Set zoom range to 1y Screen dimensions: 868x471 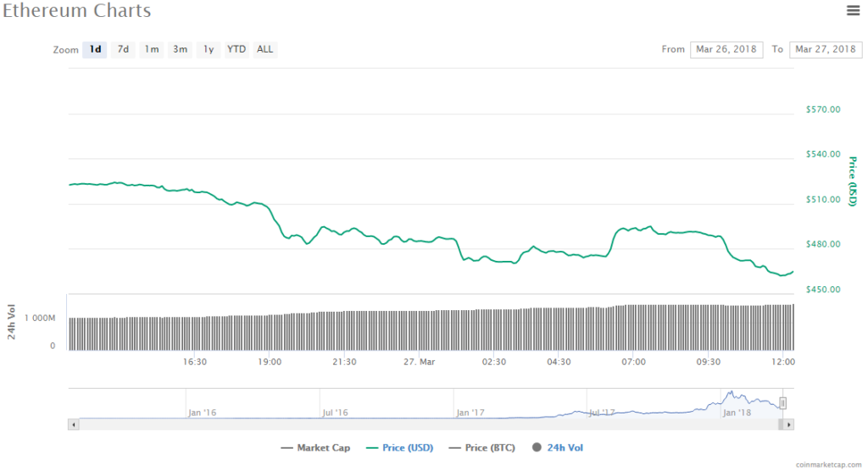pos(208,49)
